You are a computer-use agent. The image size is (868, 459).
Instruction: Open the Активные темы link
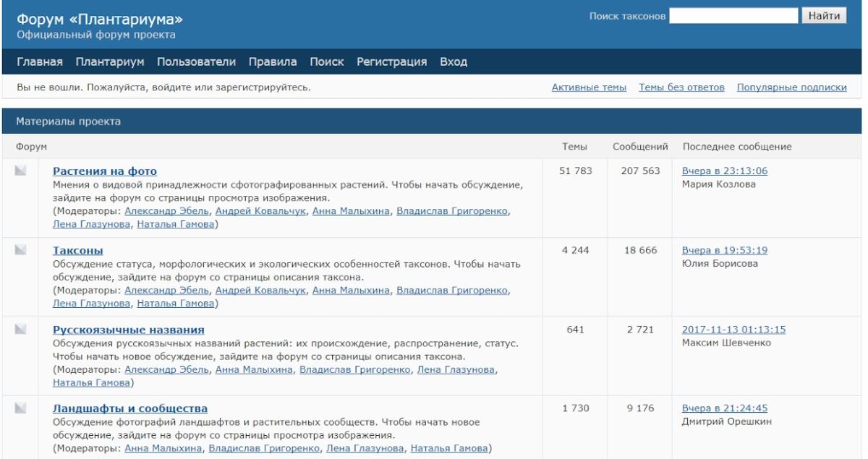pyautogui.click(x=589, y=87)
